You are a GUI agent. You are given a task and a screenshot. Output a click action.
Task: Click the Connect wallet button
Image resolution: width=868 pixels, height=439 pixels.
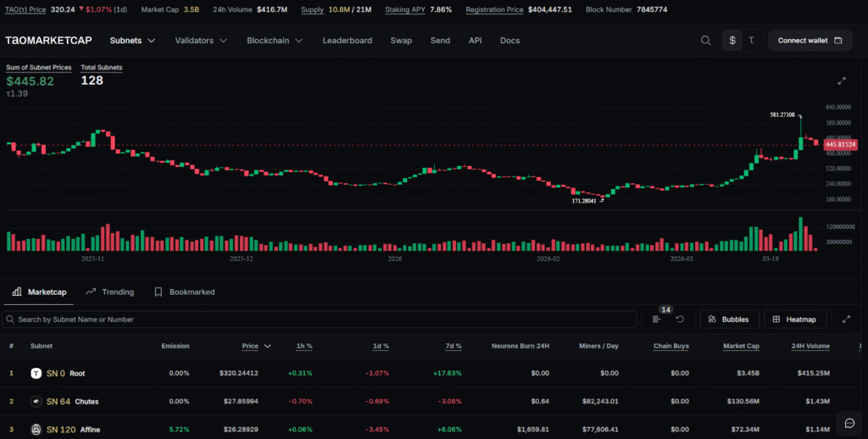(810, 41)
